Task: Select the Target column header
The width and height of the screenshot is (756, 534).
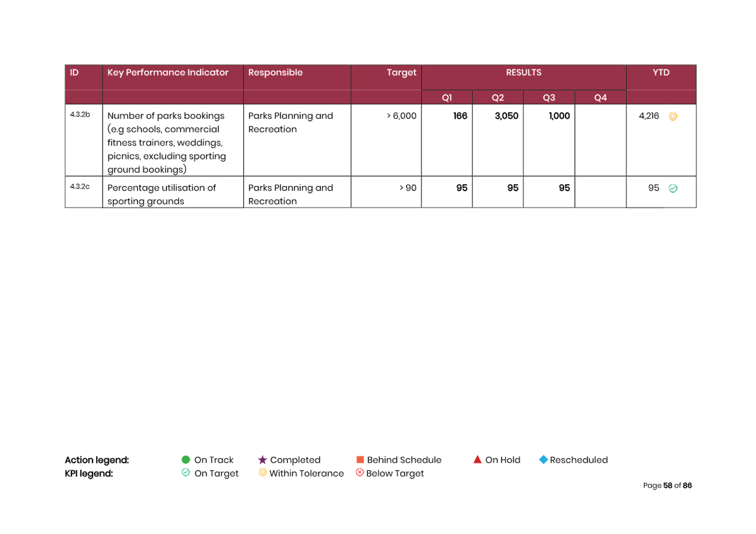Action: [x=401, y=73]
